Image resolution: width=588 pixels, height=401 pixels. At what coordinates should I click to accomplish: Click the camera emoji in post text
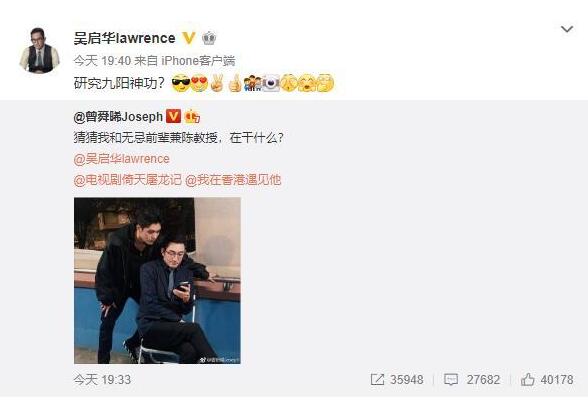271,83
